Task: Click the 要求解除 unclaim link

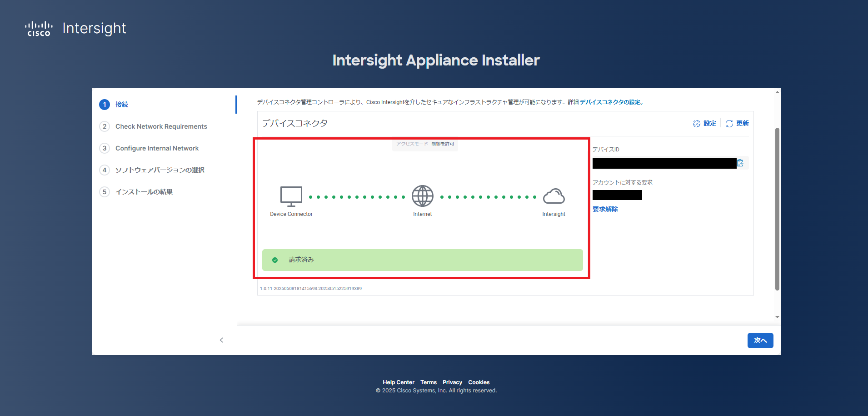Action: (x=605, y=209)
